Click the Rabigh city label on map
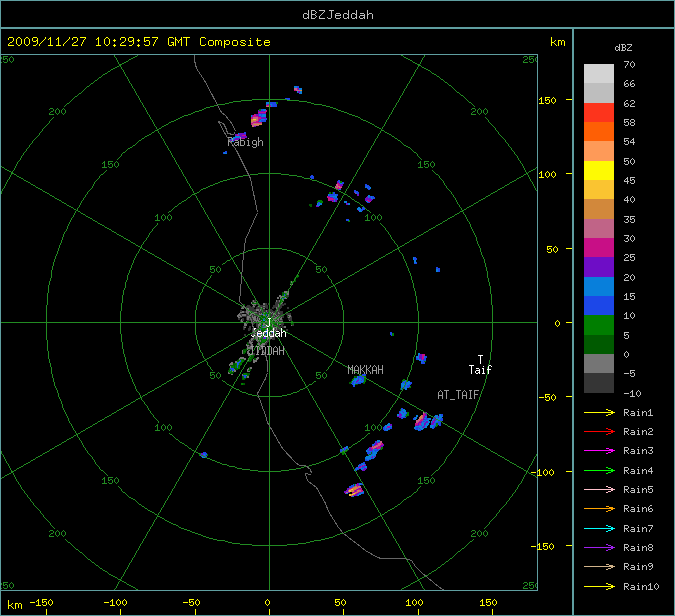The width and height of the screenshot is (675, 616). 245,142
